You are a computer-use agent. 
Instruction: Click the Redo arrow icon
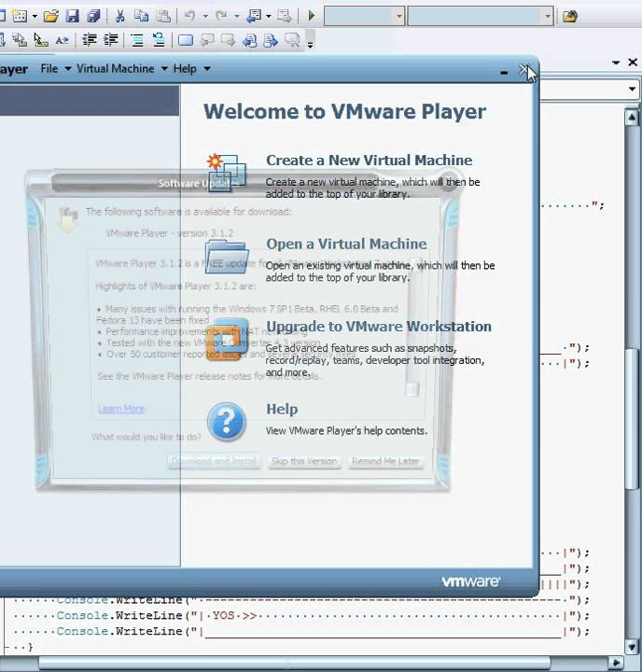pyautogui.click(x=221, y=16)
